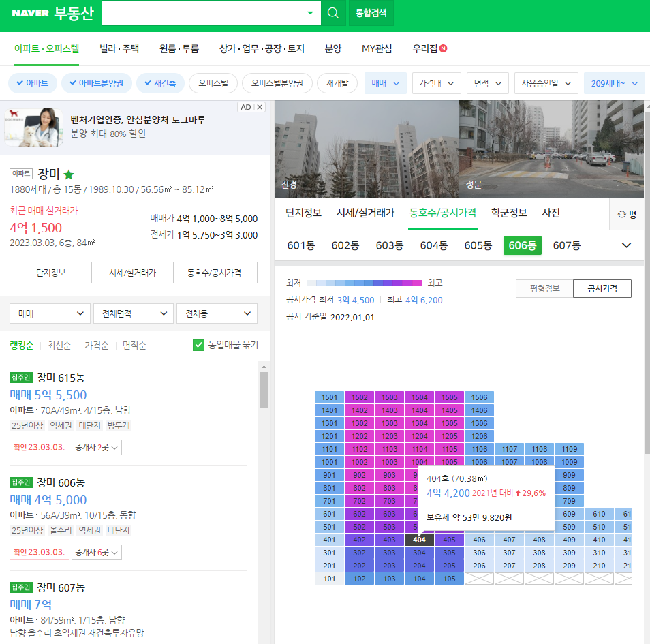Click the AD label icon
650x644 pixels.
point(246,107)
